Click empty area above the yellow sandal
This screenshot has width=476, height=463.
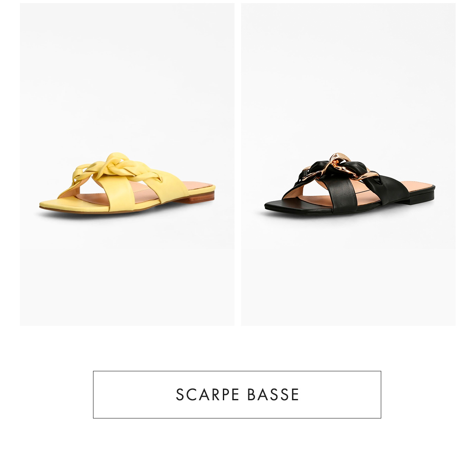(127, 76)
